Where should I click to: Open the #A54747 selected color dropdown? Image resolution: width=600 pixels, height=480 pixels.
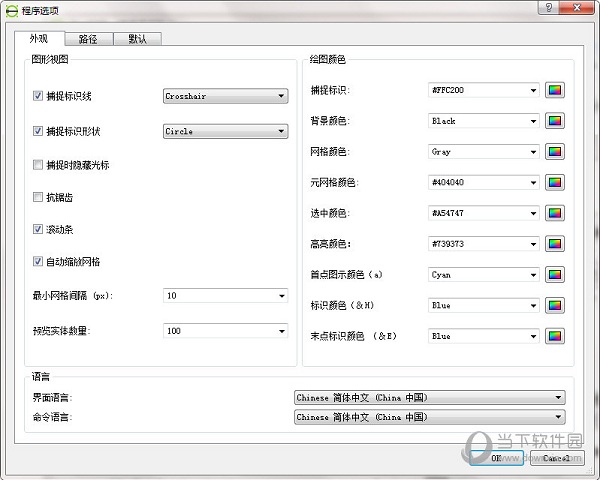pyautogui.click(x=484, y=213)
